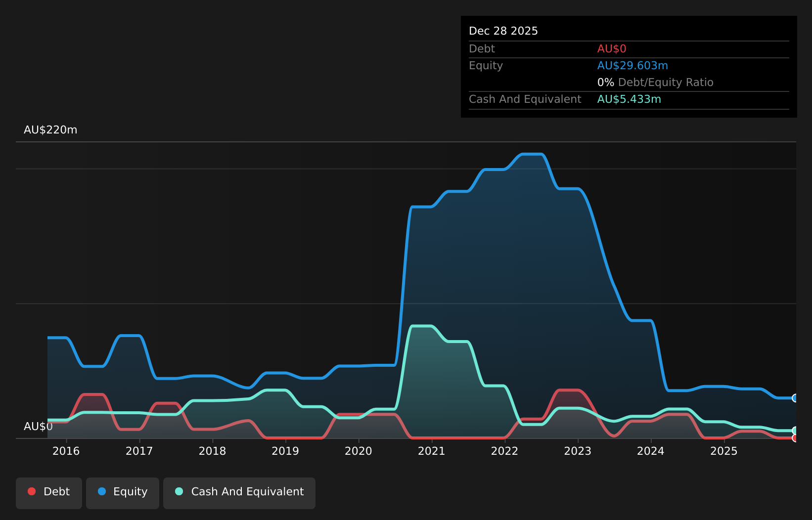
Task: Click the AU$29.603m Equity value in tooltip
Action: pos(632,66)
